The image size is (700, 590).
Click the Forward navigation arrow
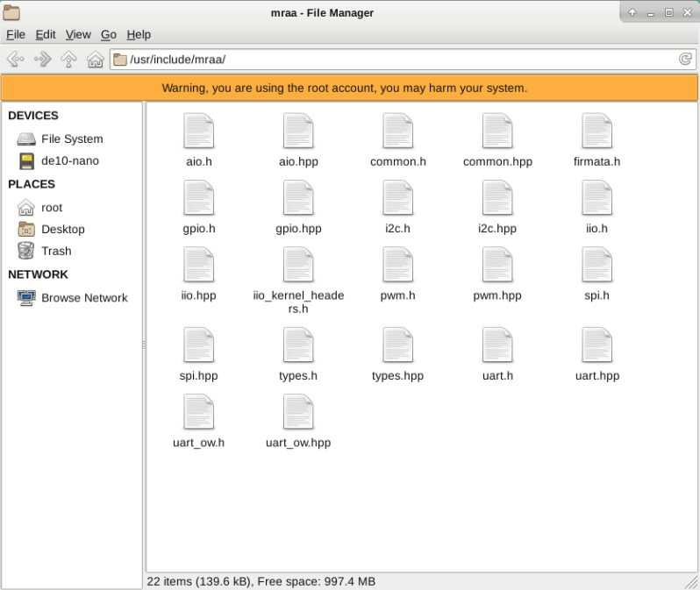pyautogui.click(x=42, y=60)
